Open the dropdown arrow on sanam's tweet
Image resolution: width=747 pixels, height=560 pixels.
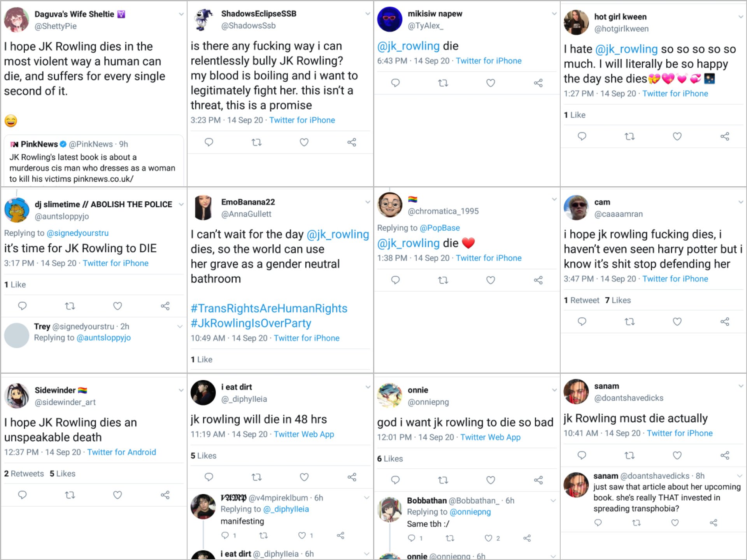(x=740, y=386)
